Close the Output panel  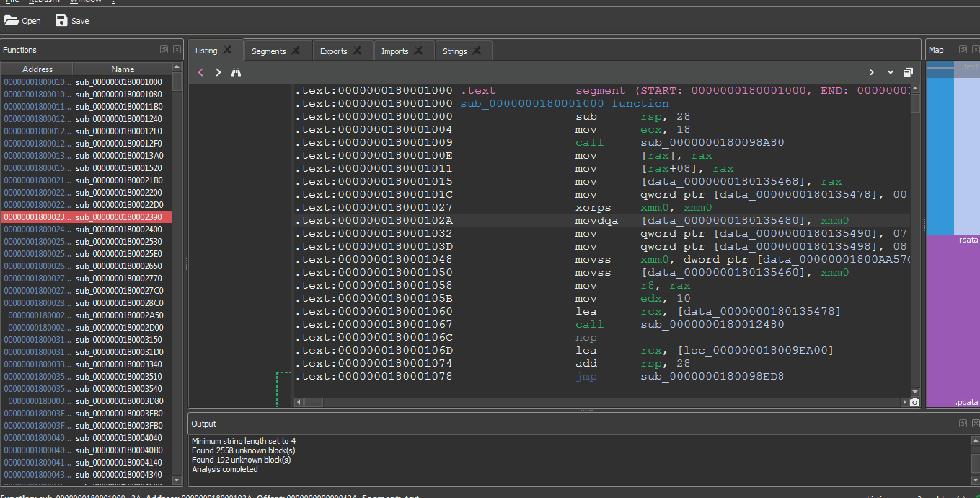click(x=974, y=423)
